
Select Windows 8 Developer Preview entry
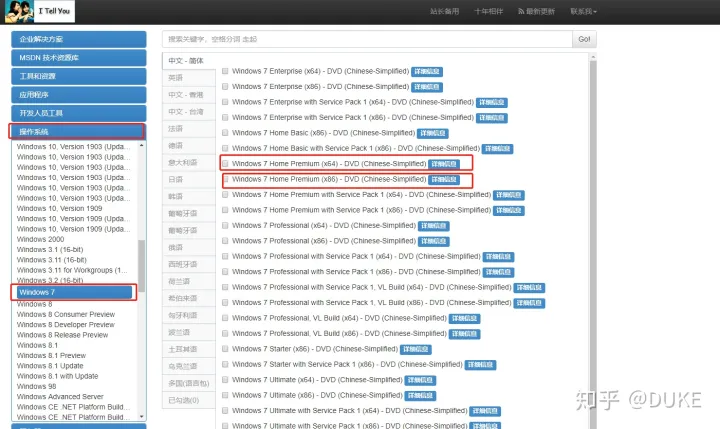[66, 325]
